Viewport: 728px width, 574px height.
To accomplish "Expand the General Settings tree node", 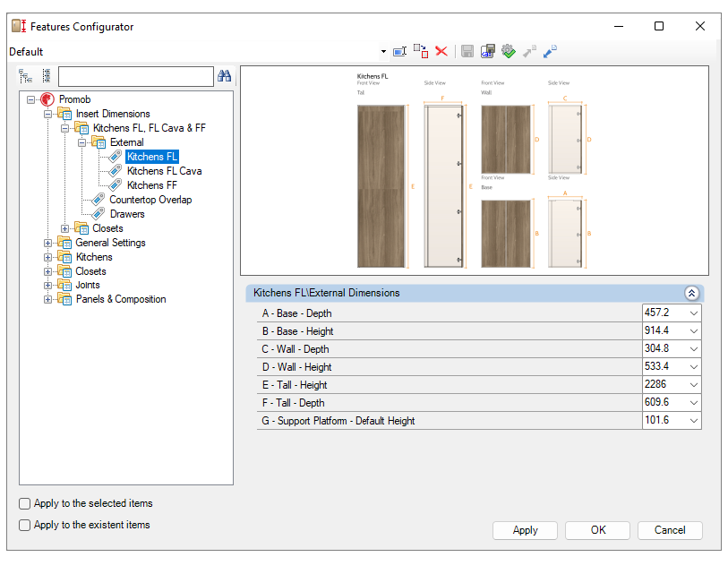I will coord(48,243).
